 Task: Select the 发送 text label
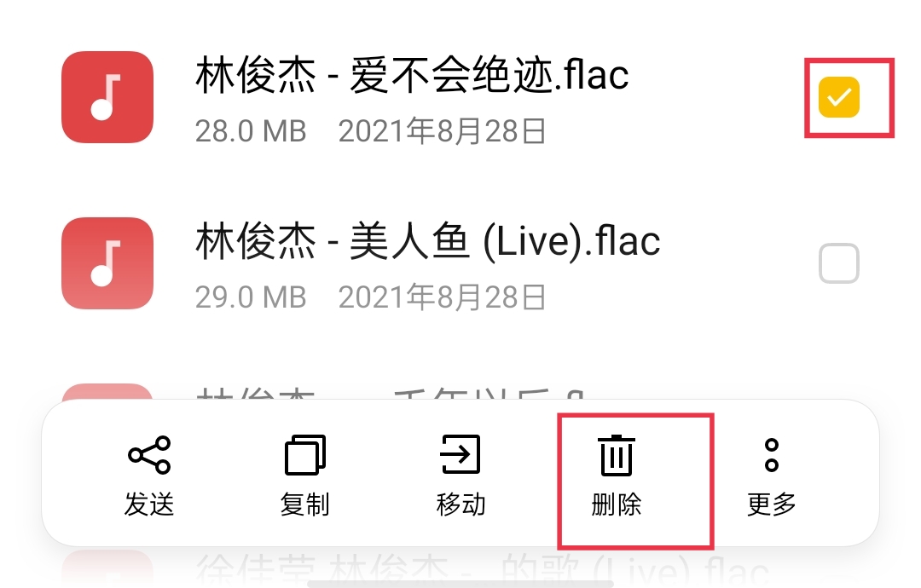pyautogui.click(x=149, y=504)
